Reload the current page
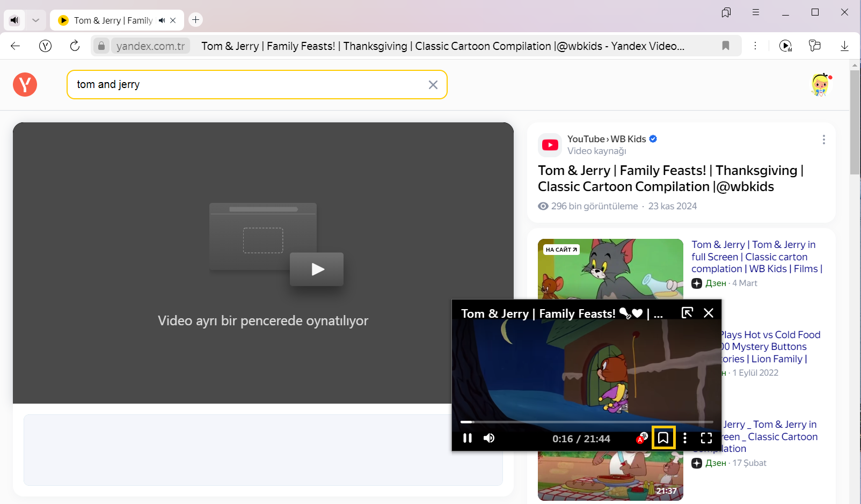This screenshot has height=504, width=861. pos(75,46)
